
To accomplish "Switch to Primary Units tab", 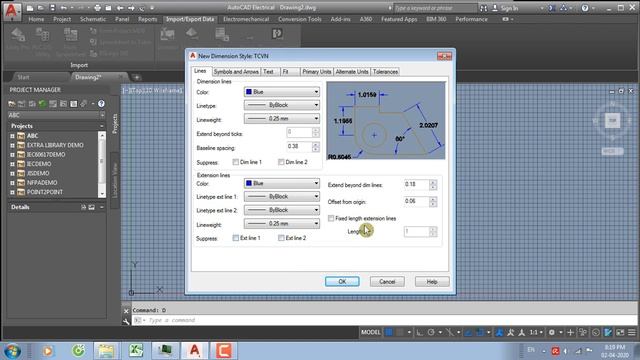I will click(316, 72).
